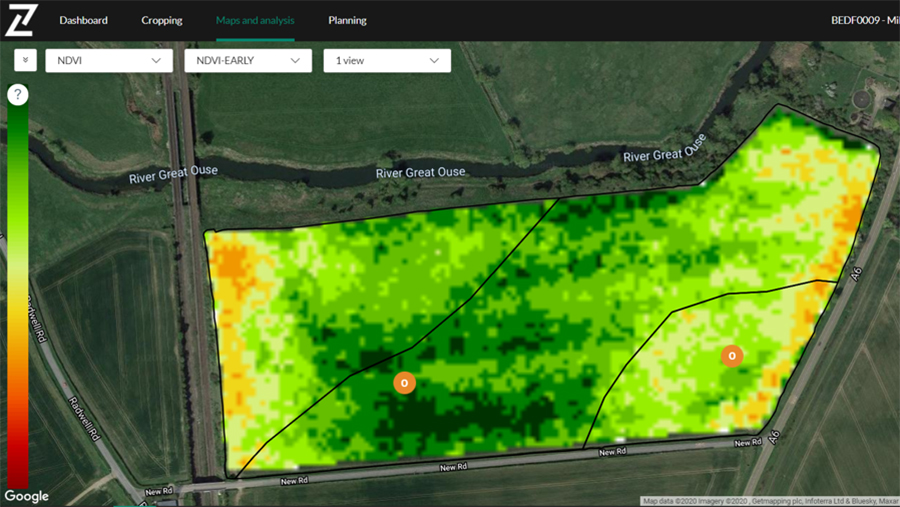Click the Google logo on the map

click(27, 496)
